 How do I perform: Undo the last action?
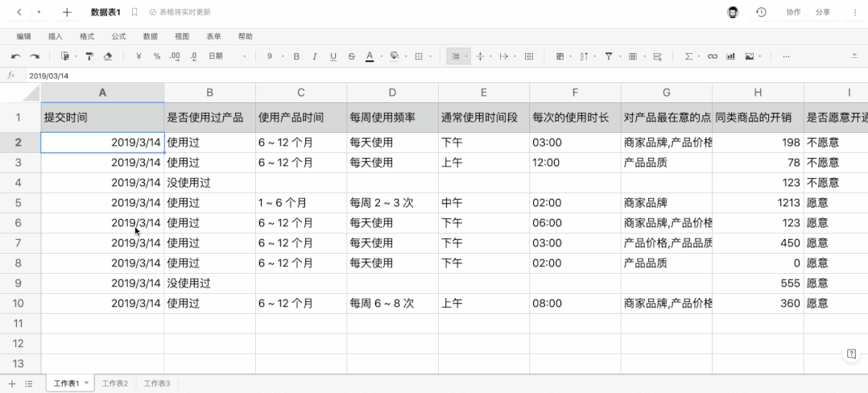(x=16, y=56)
